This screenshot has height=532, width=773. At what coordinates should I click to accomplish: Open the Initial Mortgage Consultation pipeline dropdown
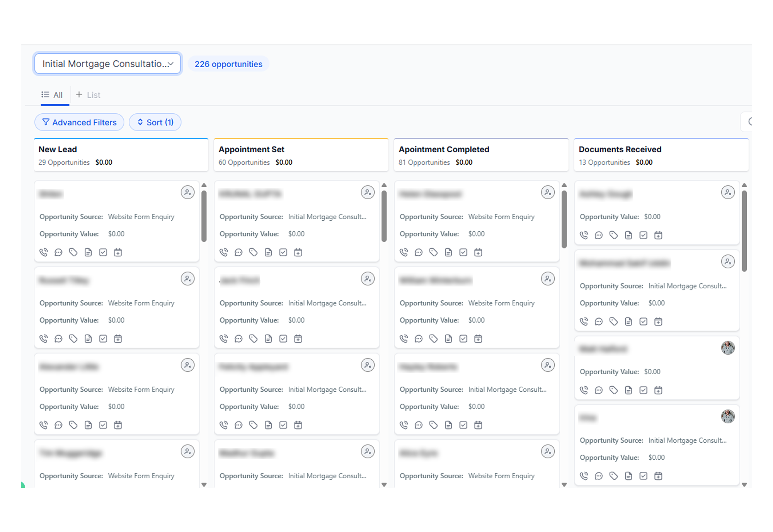tap(107, 64)
